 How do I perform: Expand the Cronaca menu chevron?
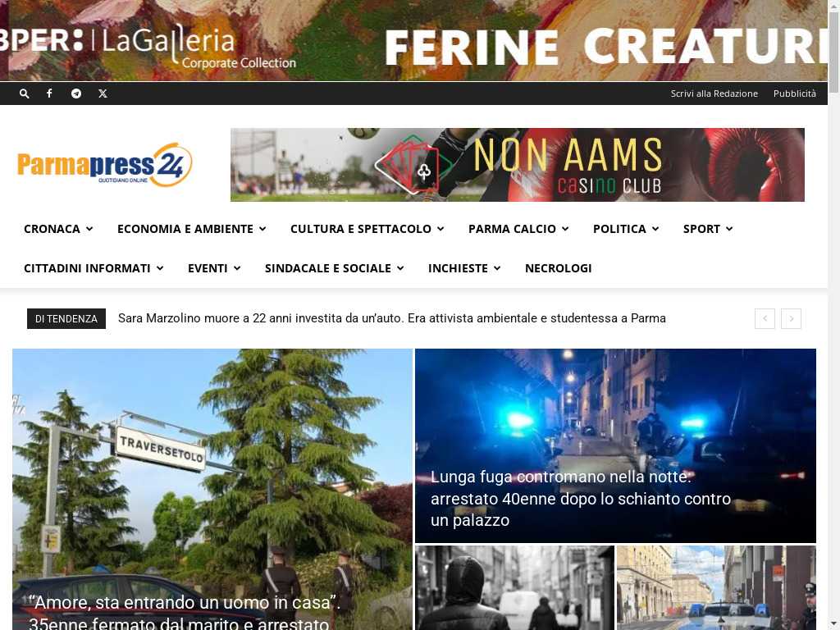(x=89, y=229)
